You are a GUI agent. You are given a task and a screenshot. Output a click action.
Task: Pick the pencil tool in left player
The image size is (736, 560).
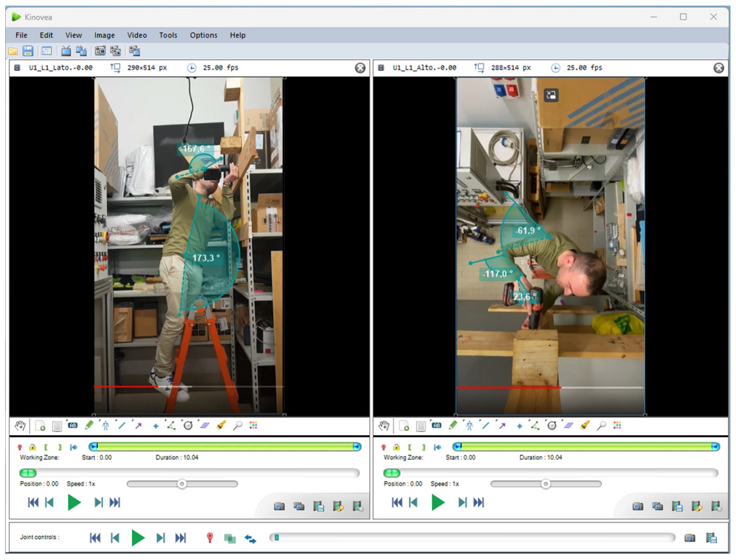tap(89, 426)
